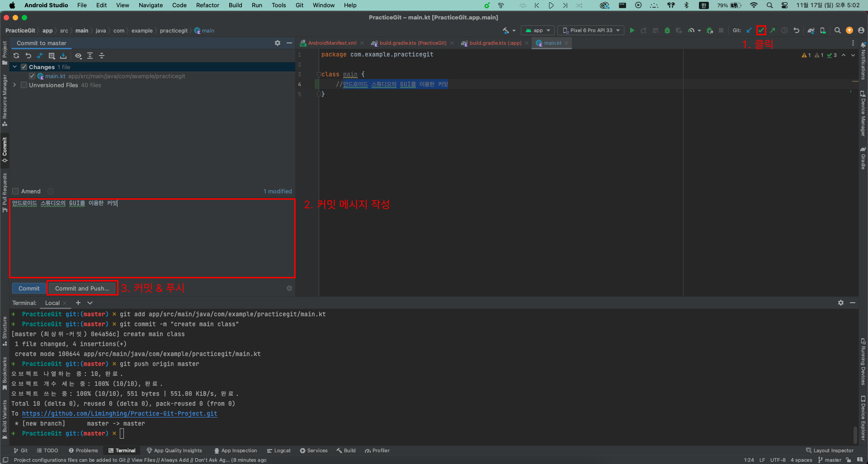Open commit options gear beside Commit and Push
The image size is (868, 464).
pos(289,288)
